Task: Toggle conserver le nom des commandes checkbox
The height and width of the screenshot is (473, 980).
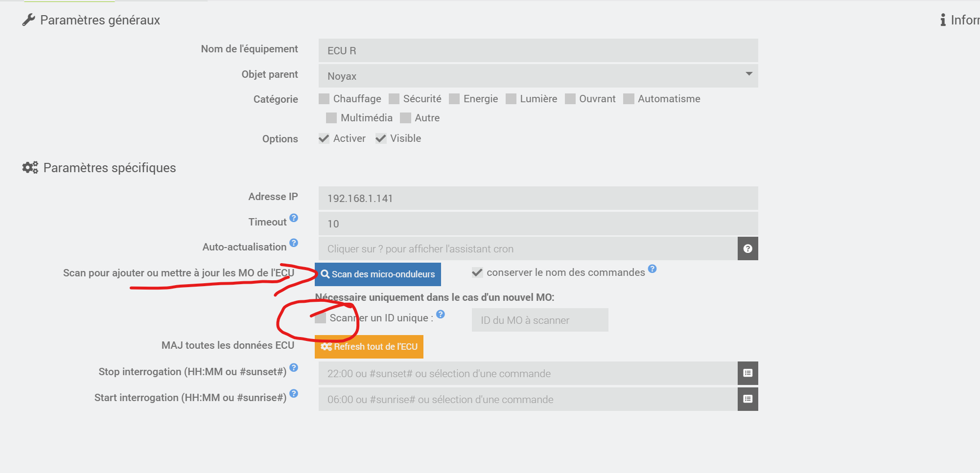Action: (477, 272)
